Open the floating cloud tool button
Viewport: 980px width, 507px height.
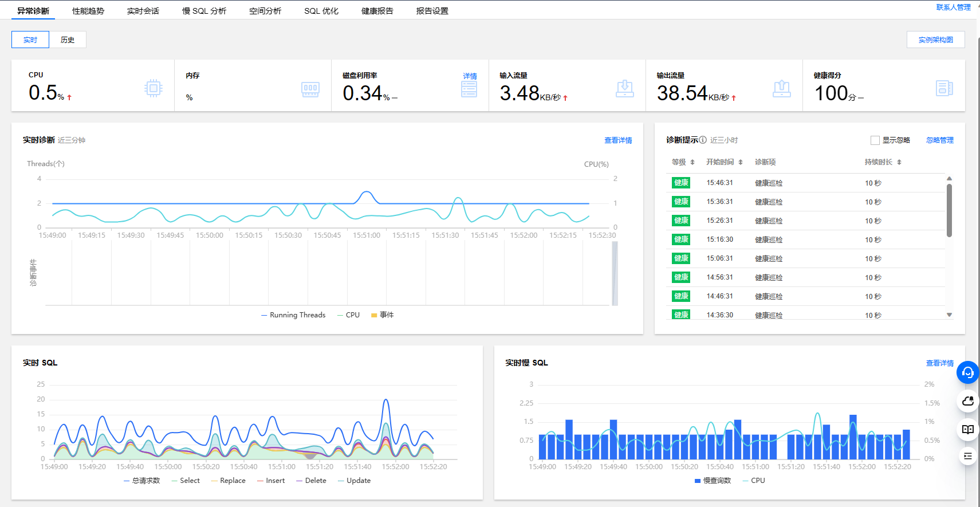click(x=968, y=401)
